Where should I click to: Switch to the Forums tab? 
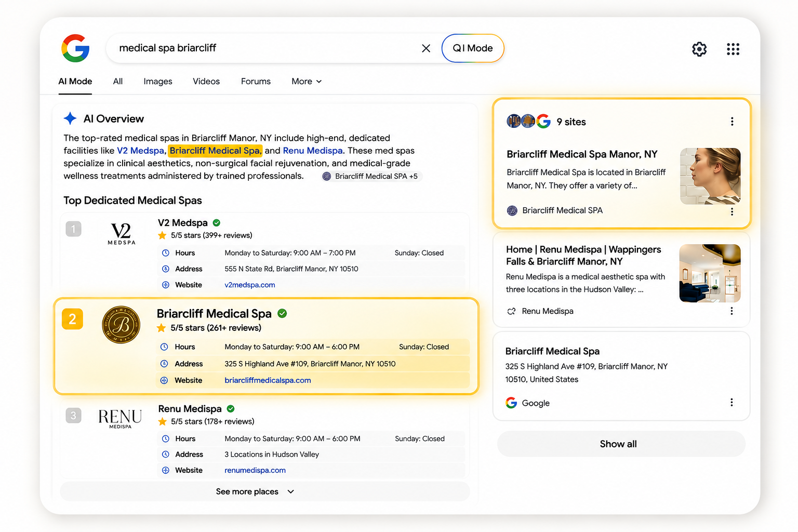[256, 82]
